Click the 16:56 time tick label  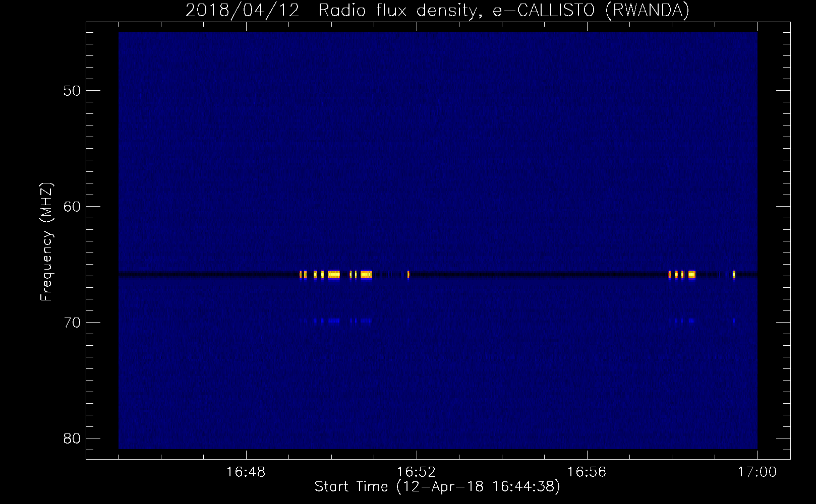(x=587, y=472)
